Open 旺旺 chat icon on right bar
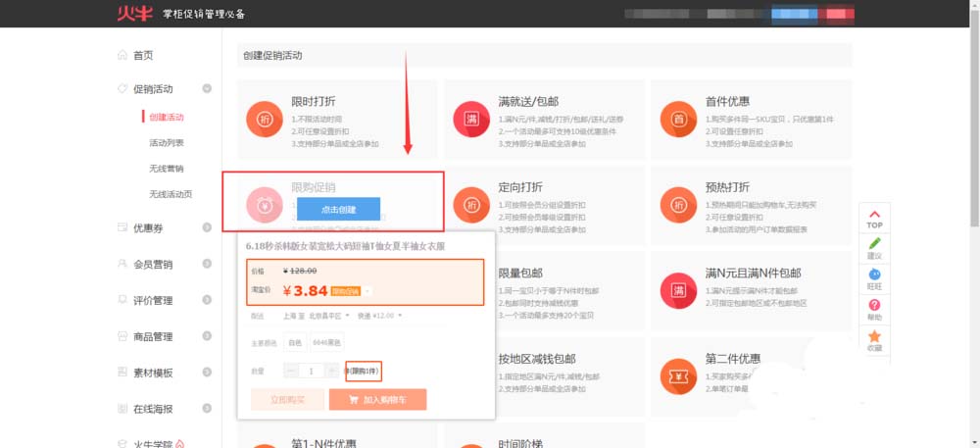This screenshot has width=980, height=448. (x=874, y=274)
